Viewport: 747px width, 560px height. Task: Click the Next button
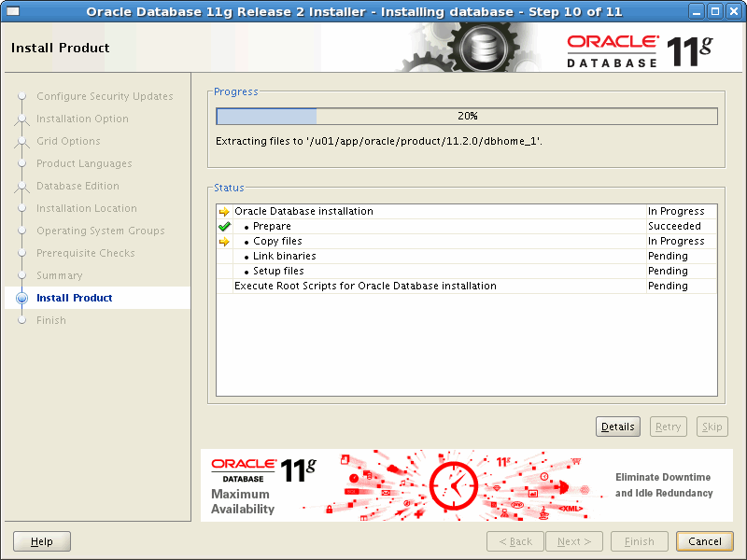[x=574, y=541]
